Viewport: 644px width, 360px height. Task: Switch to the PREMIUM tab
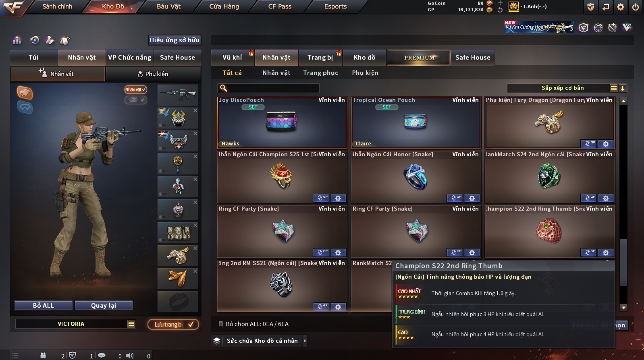coord(419,58)
